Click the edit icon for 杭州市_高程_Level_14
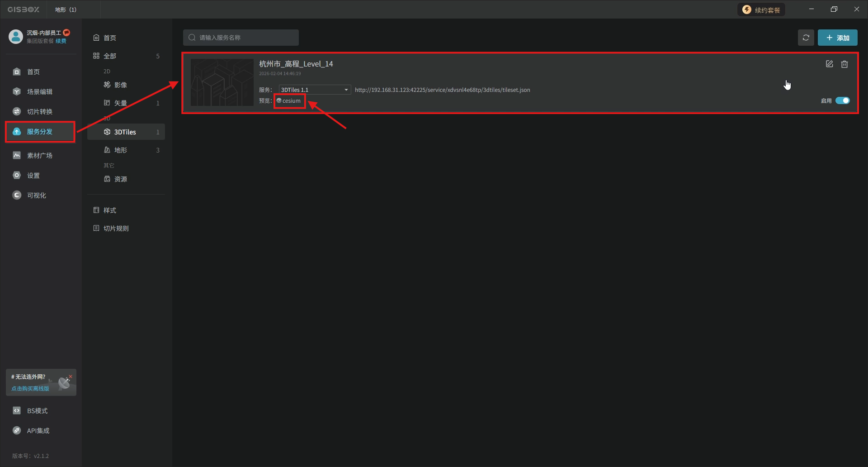The height and width of the screenshot is (467, 868). [x=829, y=64]
